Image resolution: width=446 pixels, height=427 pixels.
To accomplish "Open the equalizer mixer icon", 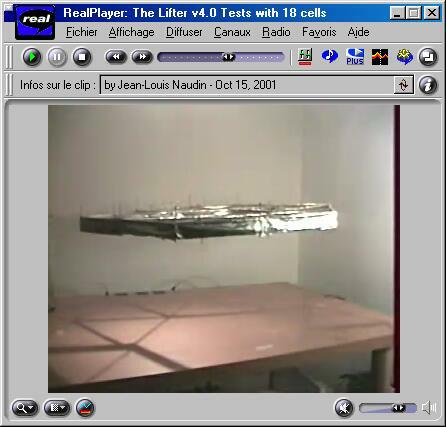I will [x=305, y=57].
